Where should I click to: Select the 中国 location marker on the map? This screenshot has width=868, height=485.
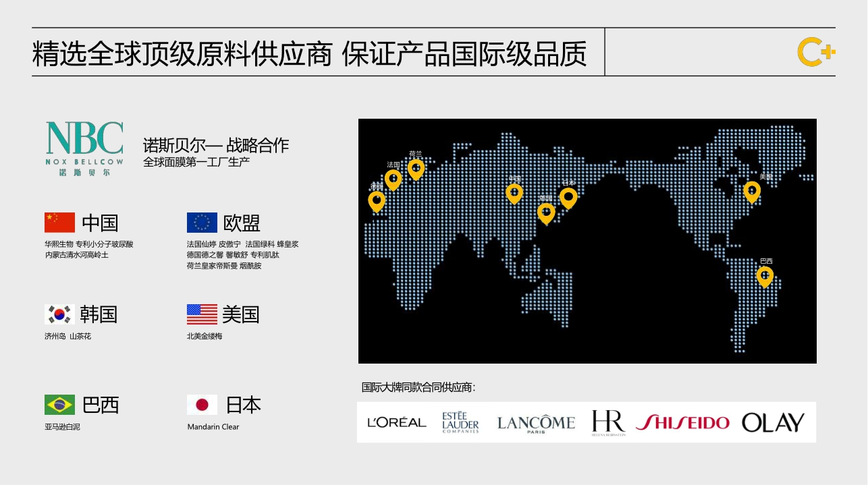[x=514, y=192]
